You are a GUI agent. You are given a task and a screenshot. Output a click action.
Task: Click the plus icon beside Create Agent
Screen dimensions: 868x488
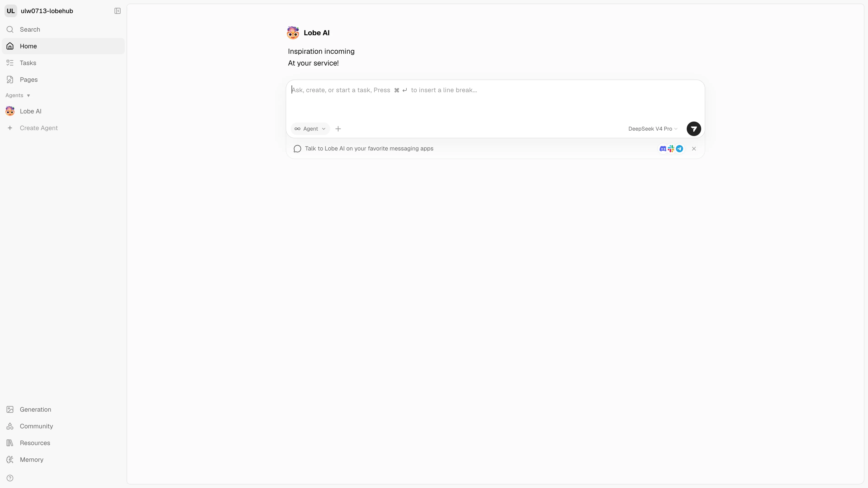pyautogui.click(x=10, y=128)
